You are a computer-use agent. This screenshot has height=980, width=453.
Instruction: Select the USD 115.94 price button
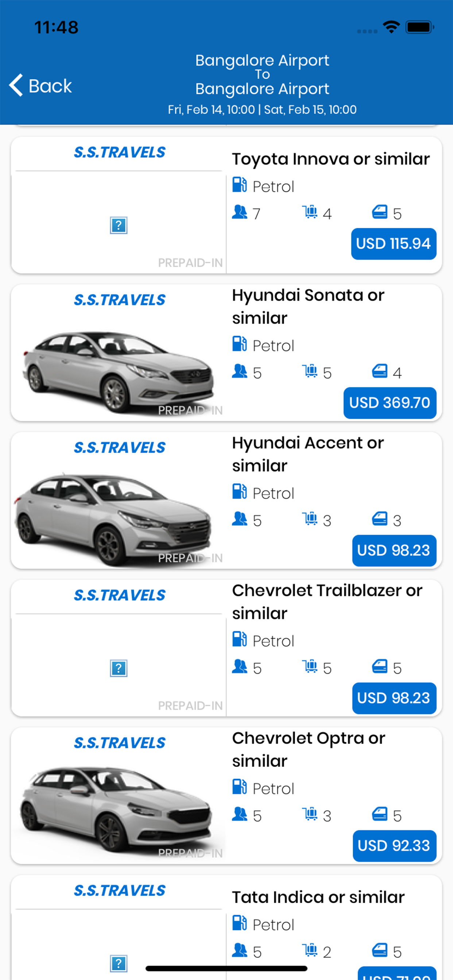point(393,244)
